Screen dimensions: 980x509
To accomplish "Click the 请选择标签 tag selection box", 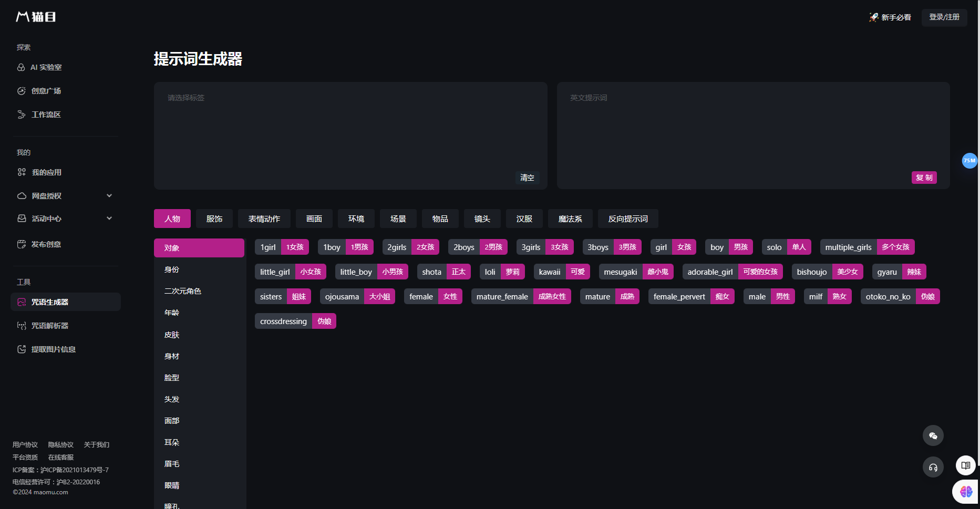I will 350,136.
